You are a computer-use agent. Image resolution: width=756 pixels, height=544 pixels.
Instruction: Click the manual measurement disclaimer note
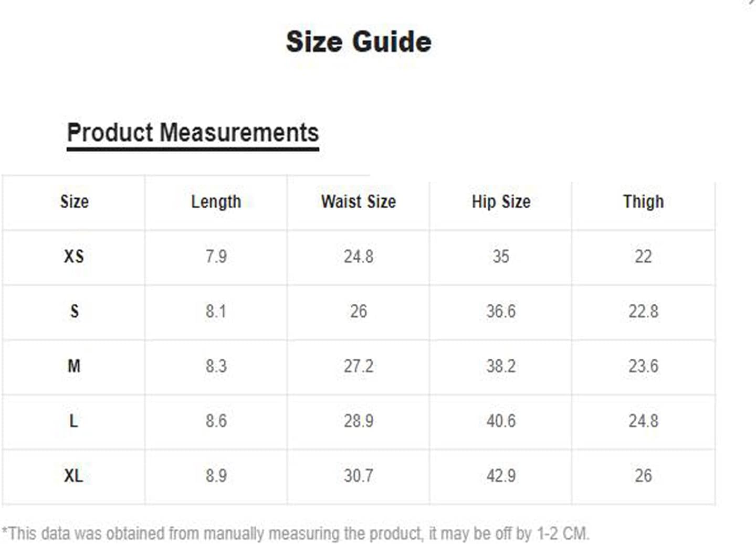tap(296, 534)
